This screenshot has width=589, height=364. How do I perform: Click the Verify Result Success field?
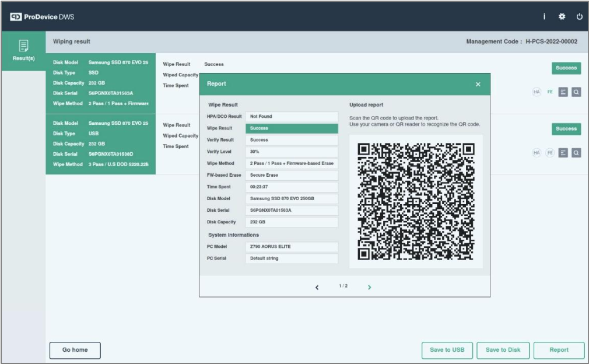pyautogui.click(x=292, y=140)
